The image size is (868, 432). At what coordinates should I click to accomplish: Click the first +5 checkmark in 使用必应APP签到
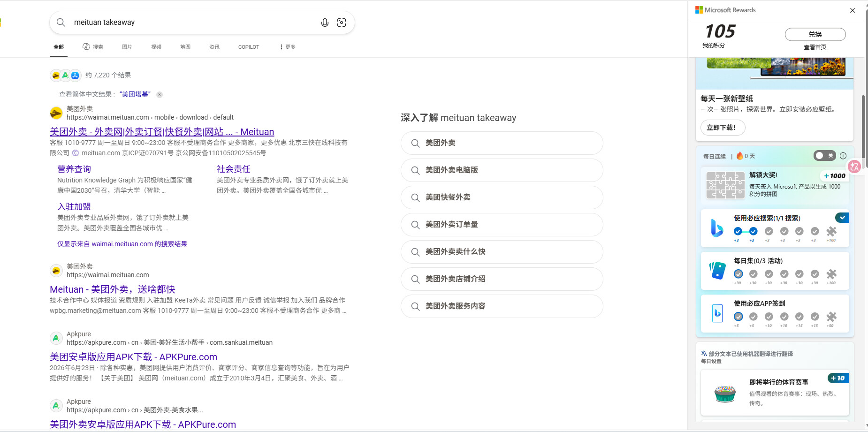click(x=738, y=317)
